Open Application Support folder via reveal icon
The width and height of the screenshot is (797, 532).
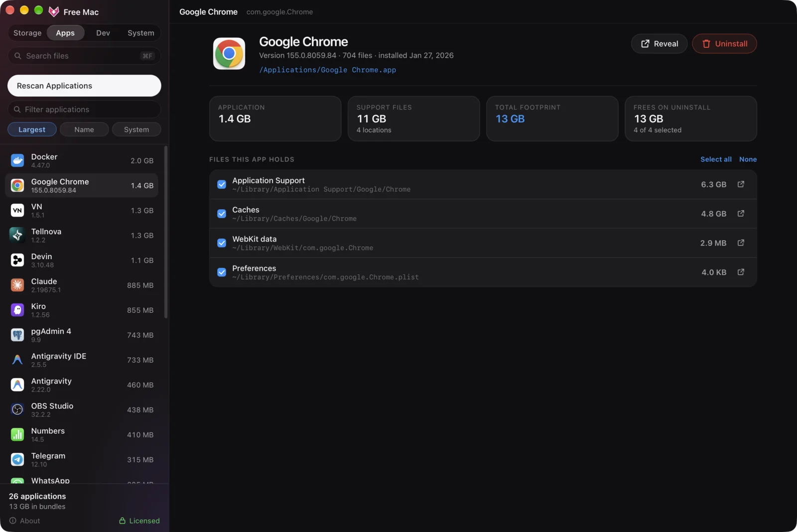741,184
